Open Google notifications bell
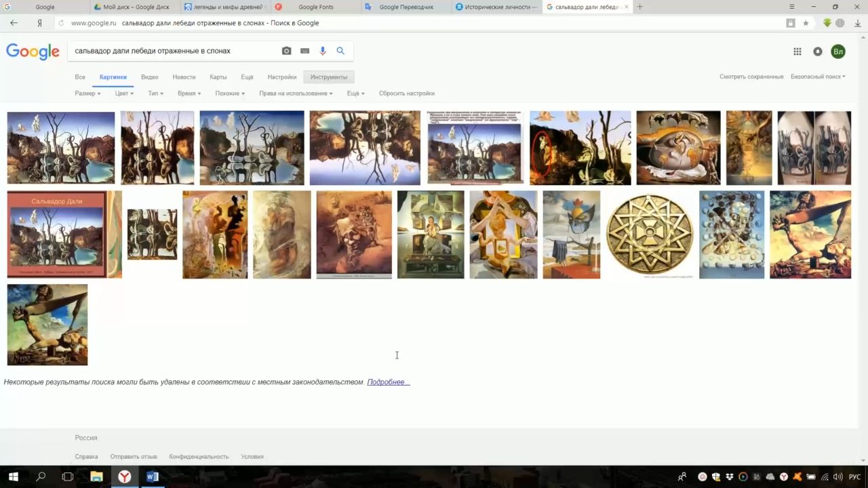Viewport: 868px width, 488px height. click(x=818, y=52)
